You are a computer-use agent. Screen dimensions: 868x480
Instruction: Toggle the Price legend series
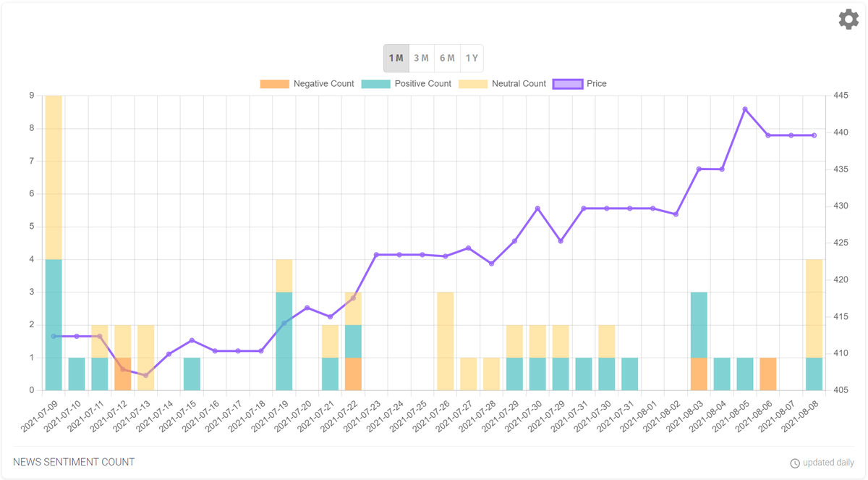click(580, 84)
